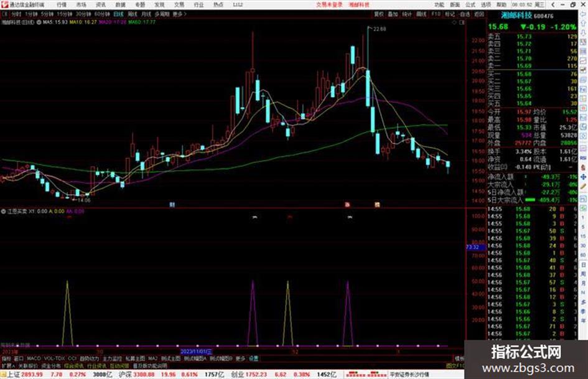Viewport: 588px width, 379px height.
Task: Click 设置 in indicator tab bar
Action: (x=253, y=358)
